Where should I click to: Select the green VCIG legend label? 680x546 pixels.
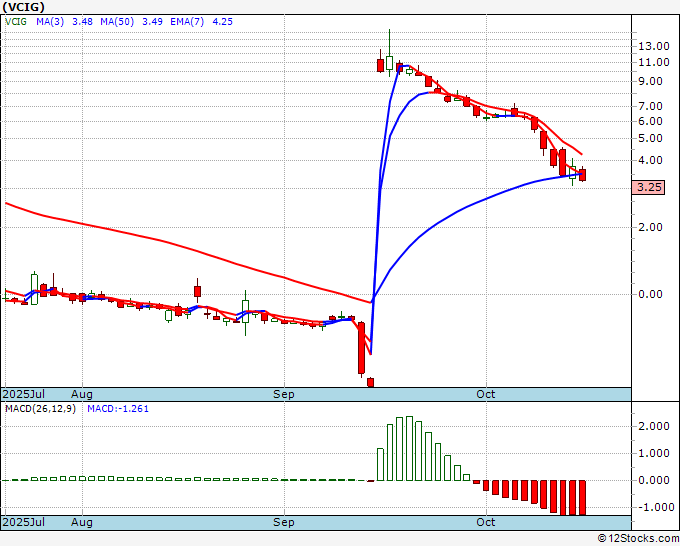16,21
